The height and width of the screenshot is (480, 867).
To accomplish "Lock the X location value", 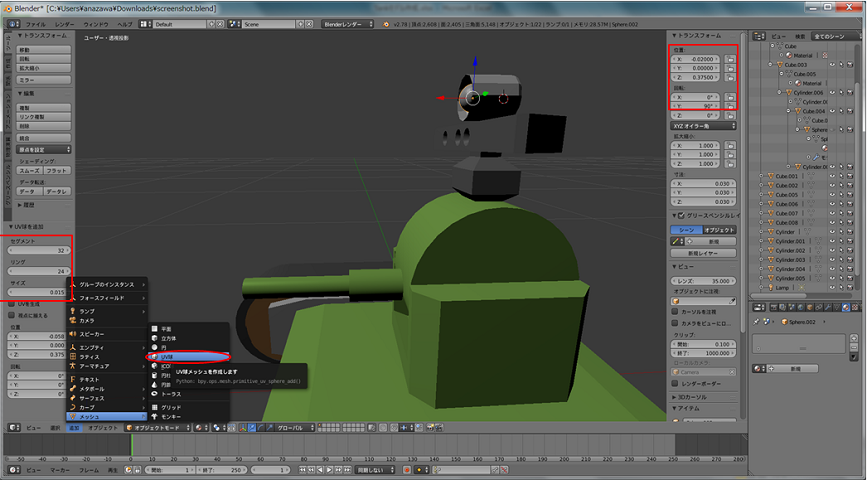I will 731,59.
